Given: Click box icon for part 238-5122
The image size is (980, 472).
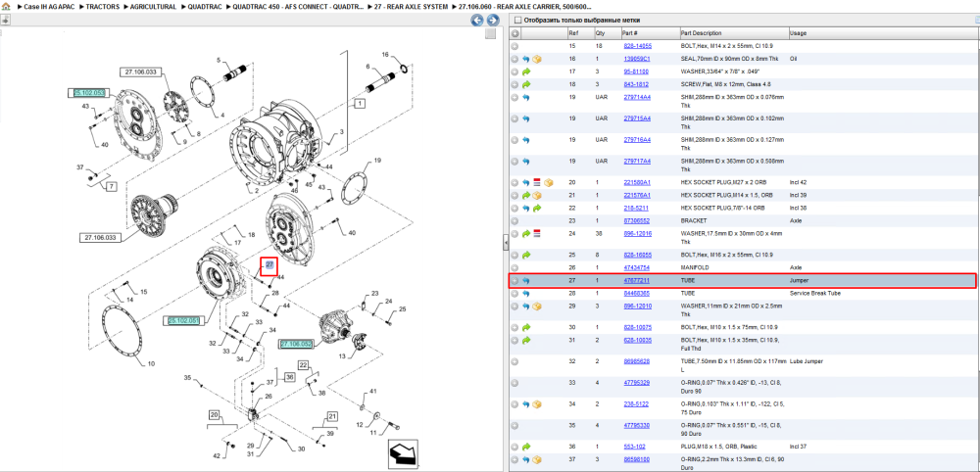Looking at the screenshot, I should (536, 404).
